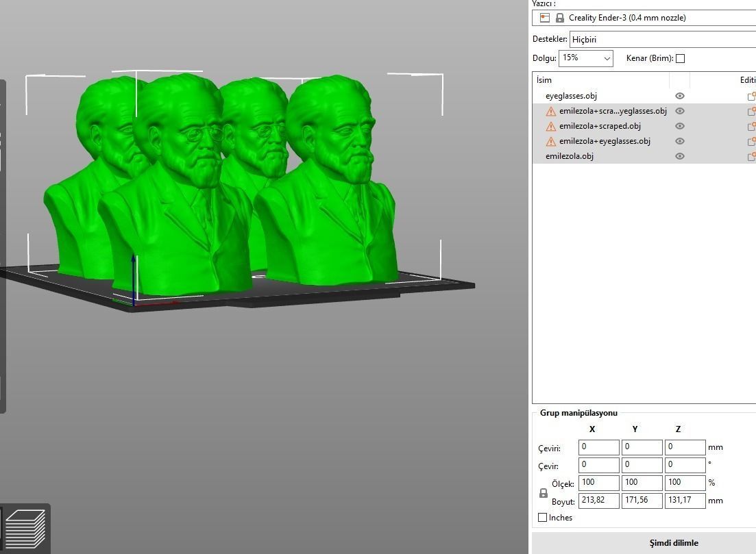The image size is (756, 554).
Task: Click the Ölçek Y scale field
Action: click(642, 483)
